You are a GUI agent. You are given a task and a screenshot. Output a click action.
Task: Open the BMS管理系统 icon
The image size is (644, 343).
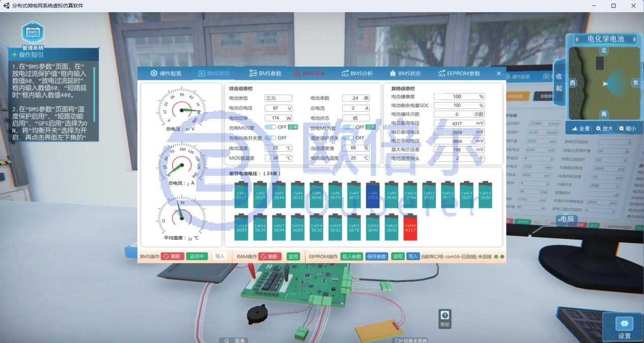(33, 34)
